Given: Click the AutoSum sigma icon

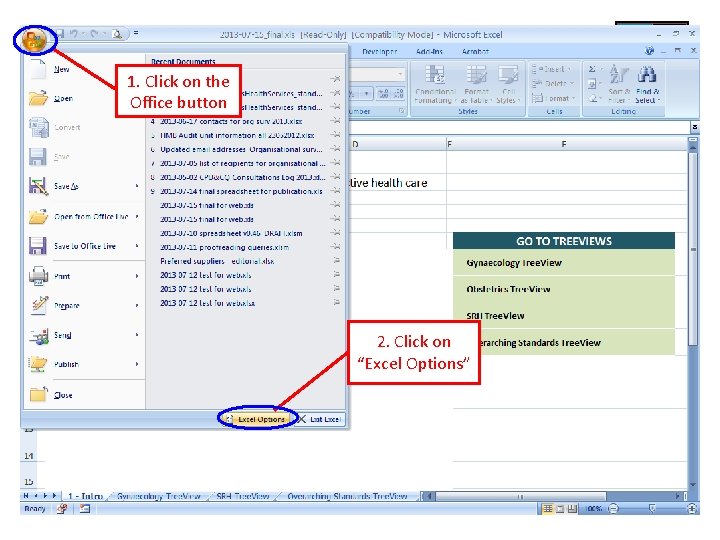Looking at the screenshot, I should pos(592,69).
